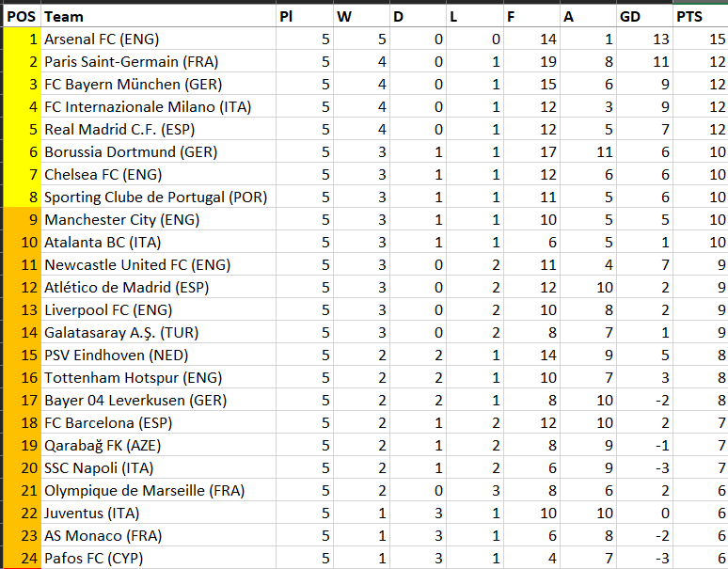Select the Paris Saint-Germain (FRA) cell

158,61
